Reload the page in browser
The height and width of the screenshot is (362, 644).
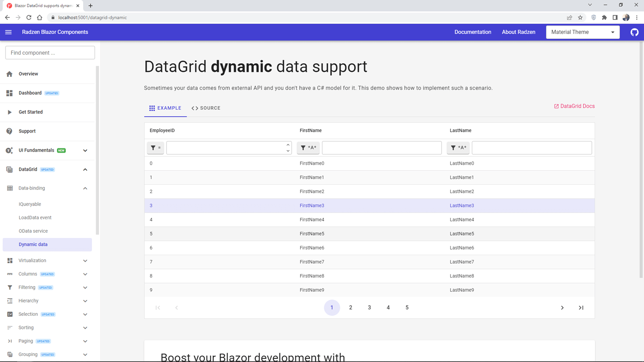(x=29, y=18)
